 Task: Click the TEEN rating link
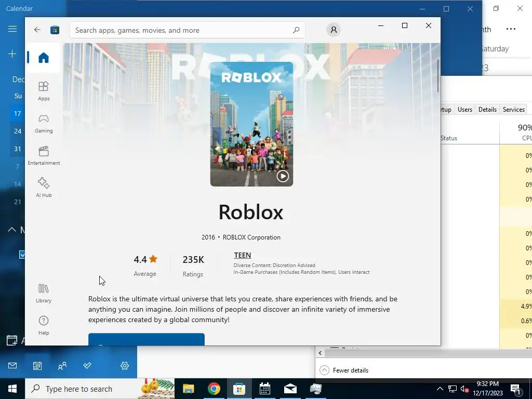point(242,255)
